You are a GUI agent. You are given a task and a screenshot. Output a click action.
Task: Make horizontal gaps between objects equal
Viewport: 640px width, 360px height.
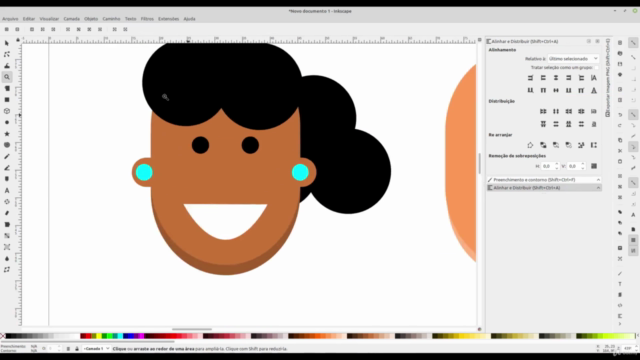581,111
